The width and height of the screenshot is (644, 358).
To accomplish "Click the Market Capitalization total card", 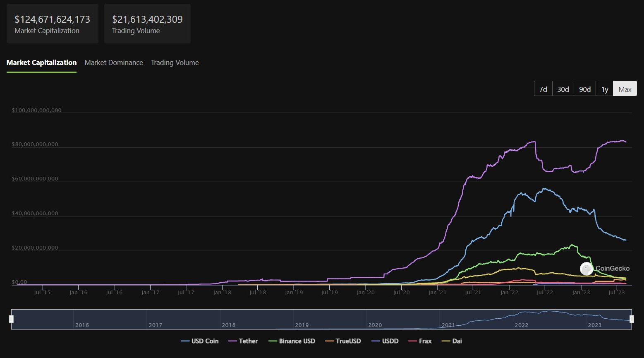I will [x=52, y=24].
